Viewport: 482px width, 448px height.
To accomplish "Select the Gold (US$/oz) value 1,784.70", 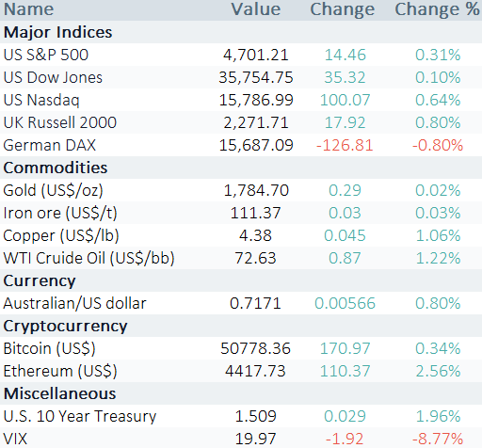I will pyautogui.click(x=256, y=190).
